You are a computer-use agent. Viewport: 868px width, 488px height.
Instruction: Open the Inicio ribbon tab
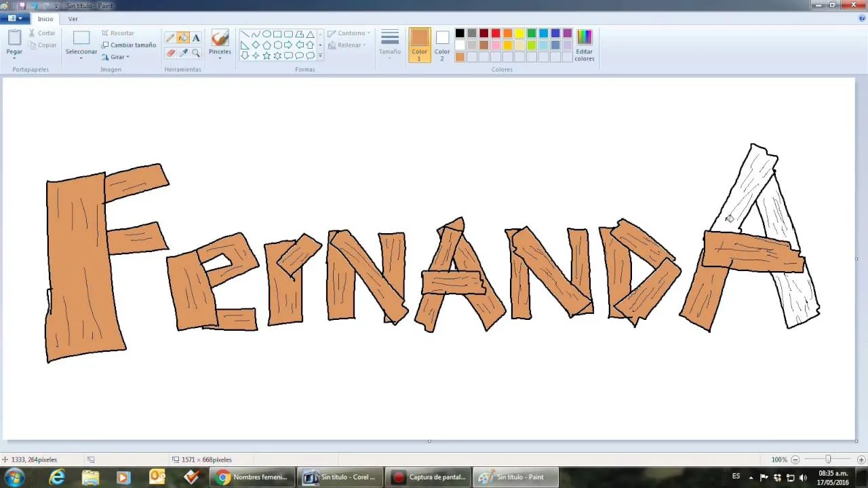45,18
